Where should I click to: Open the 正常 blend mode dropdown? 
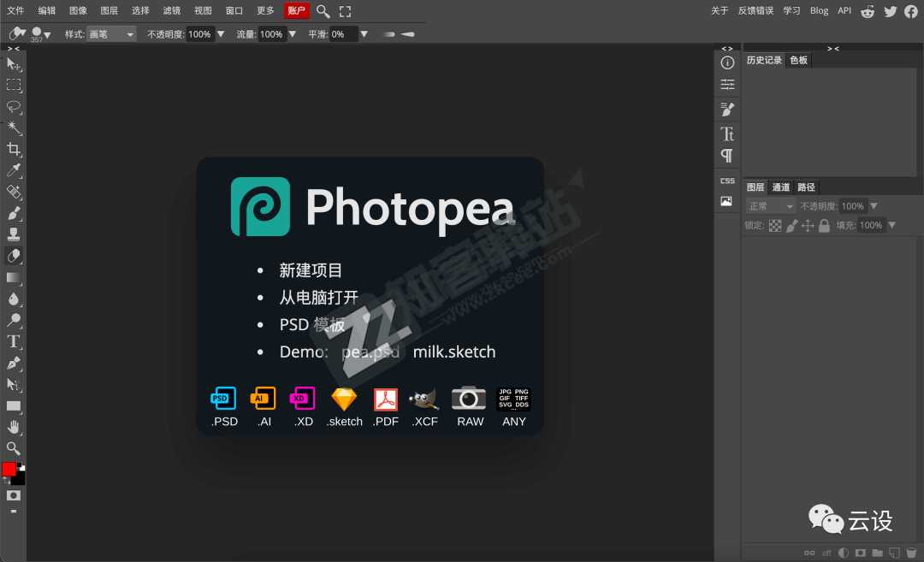769,205
